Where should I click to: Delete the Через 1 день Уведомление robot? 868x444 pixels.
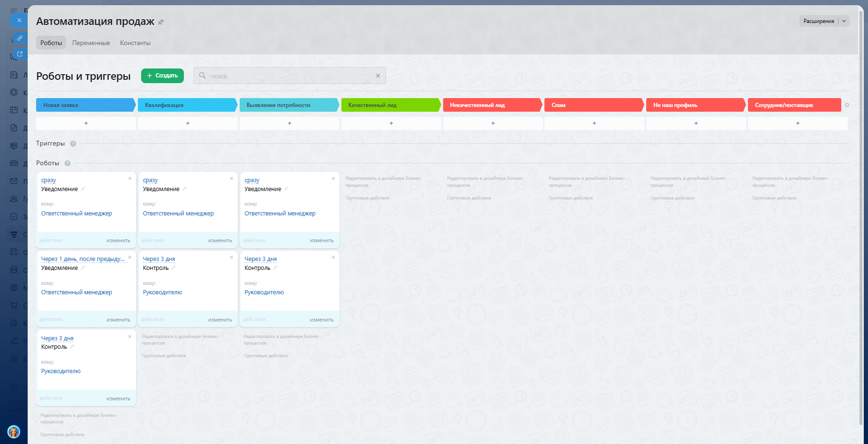pyautogui.click(x=130, y=257)
